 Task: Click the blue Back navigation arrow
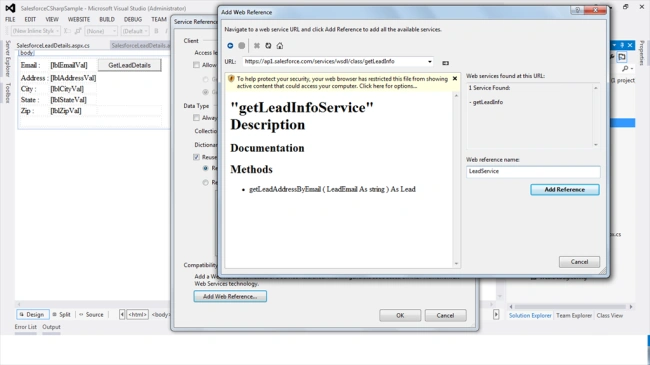pyautogui.click(x=230, y=46)
